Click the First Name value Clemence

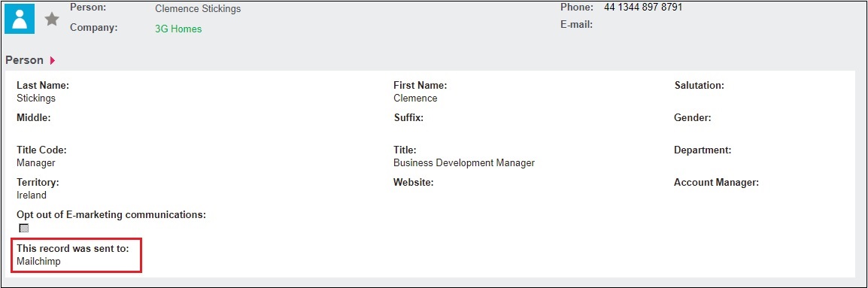[x=415, y=98]
